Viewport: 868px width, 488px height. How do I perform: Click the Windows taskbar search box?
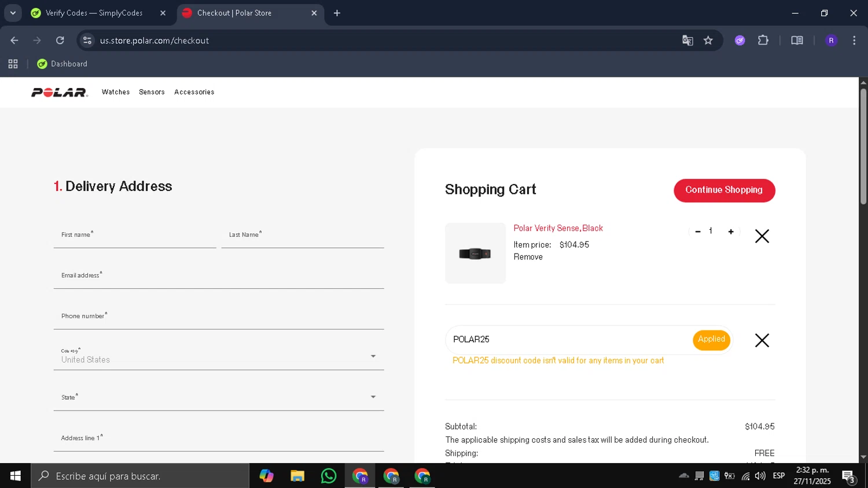(140, 476)
